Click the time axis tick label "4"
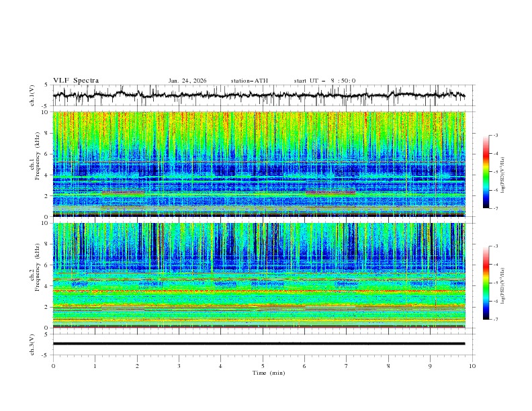This screenshot has width=532, height=411. pos(220,366)
